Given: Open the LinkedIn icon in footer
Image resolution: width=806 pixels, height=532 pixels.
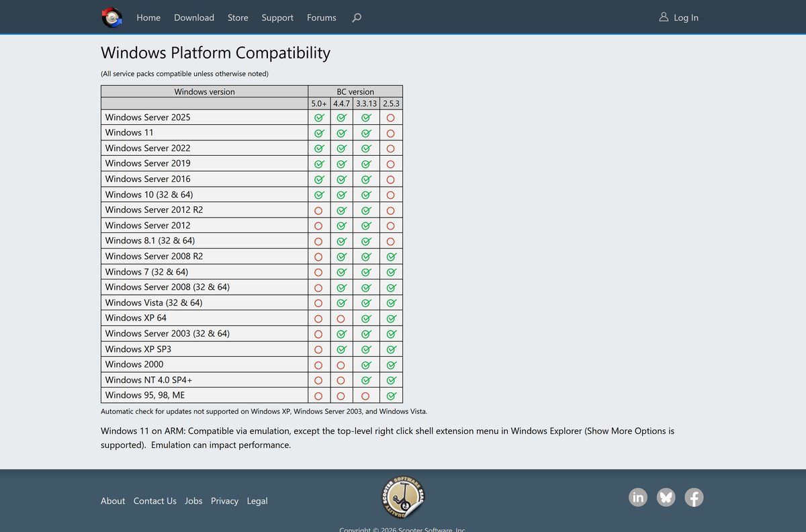Looking at the screenshot, I should 638,497.
